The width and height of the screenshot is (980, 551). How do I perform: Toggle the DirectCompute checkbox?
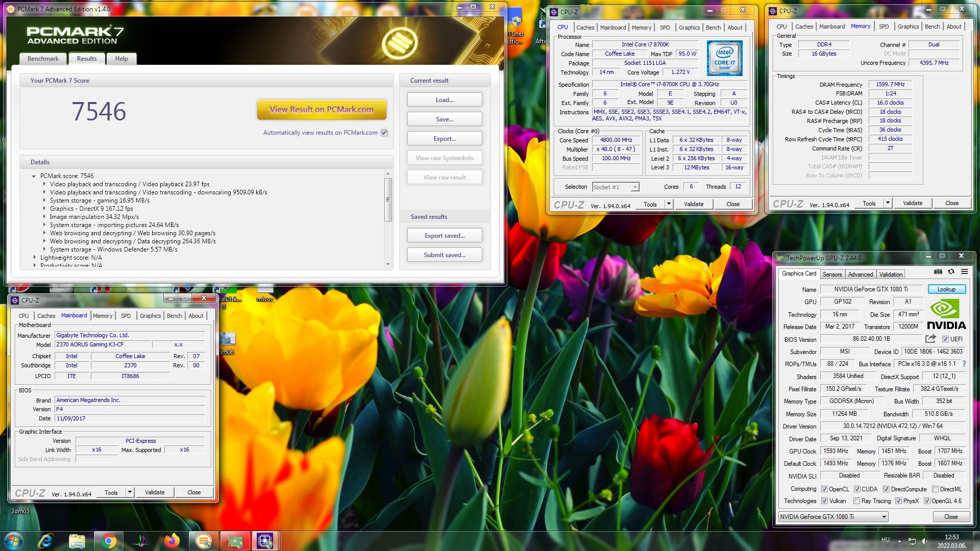[x=886, y=489]
